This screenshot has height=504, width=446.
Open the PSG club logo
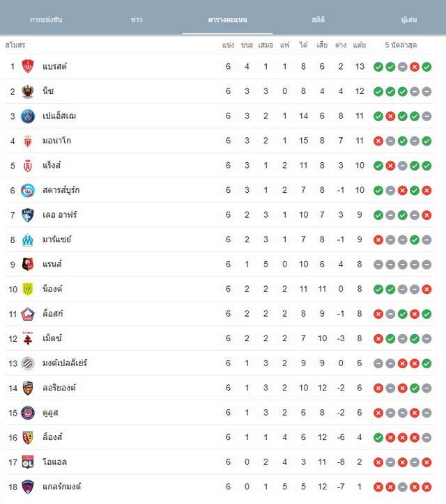tap(28, 116)
